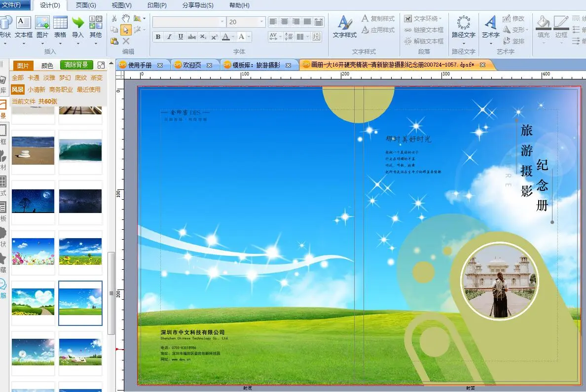Open the 帮助(H) menu
This screenshot has width=586, height=392.
click(239, 5)
